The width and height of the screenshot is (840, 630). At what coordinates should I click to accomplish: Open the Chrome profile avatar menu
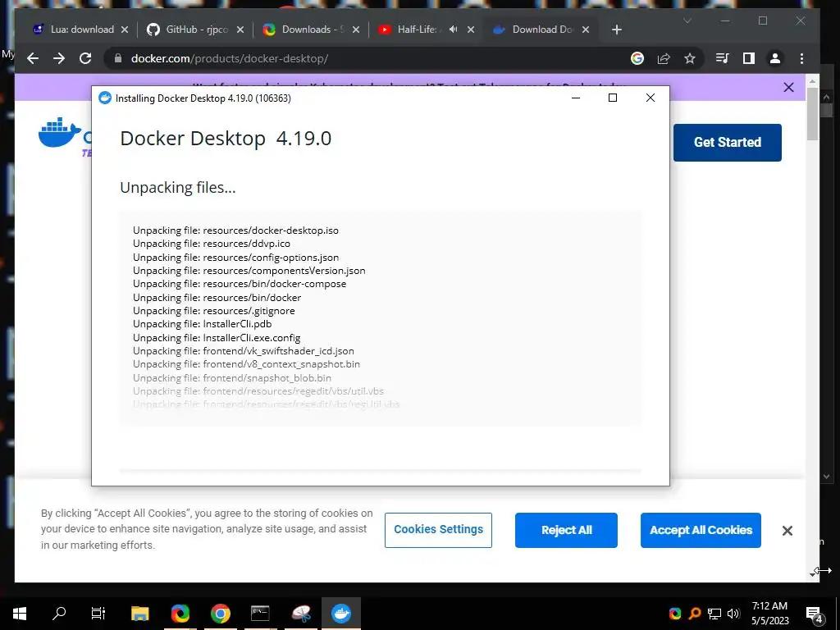[774, 58]
